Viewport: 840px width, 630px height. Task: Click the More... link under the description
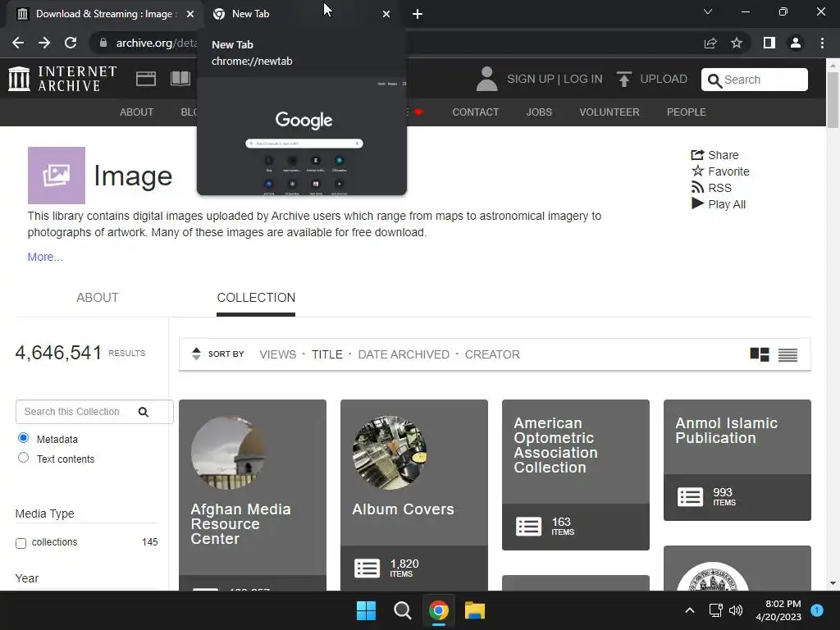coord(45,257)
